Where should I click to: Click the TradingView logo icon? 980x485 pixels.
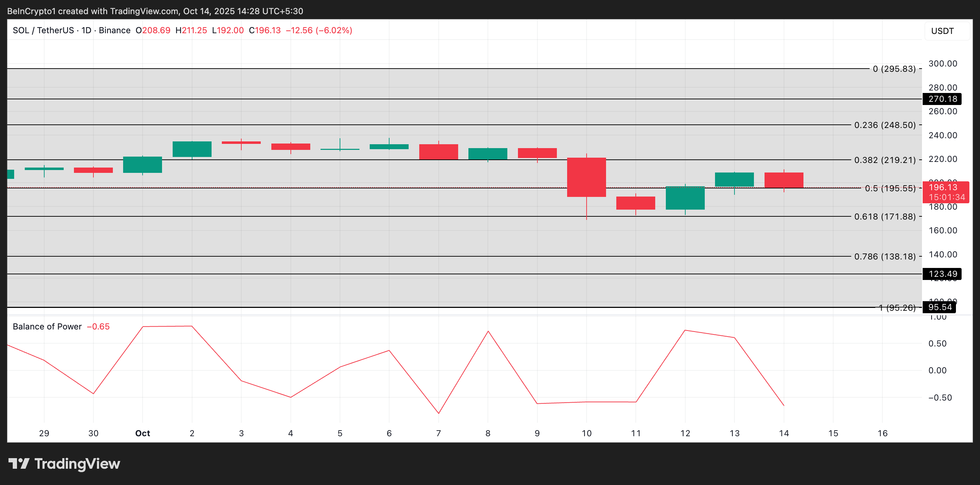click(19, 464)
